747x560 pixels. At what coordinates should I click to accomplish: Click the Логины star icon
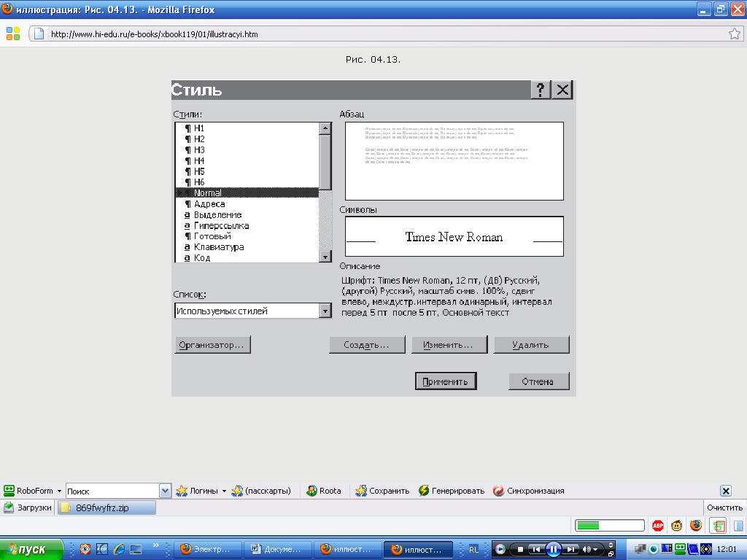(x=182, y=491)
